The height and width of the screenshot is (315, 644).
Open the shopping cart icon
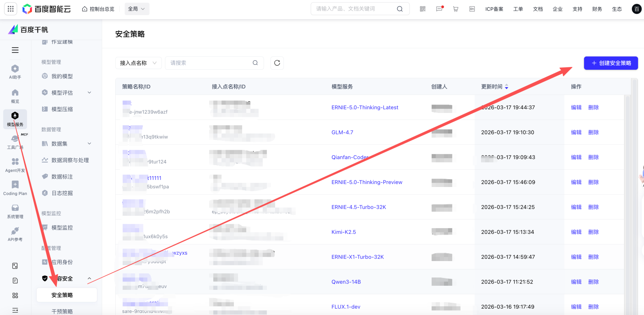coord(455,9)
